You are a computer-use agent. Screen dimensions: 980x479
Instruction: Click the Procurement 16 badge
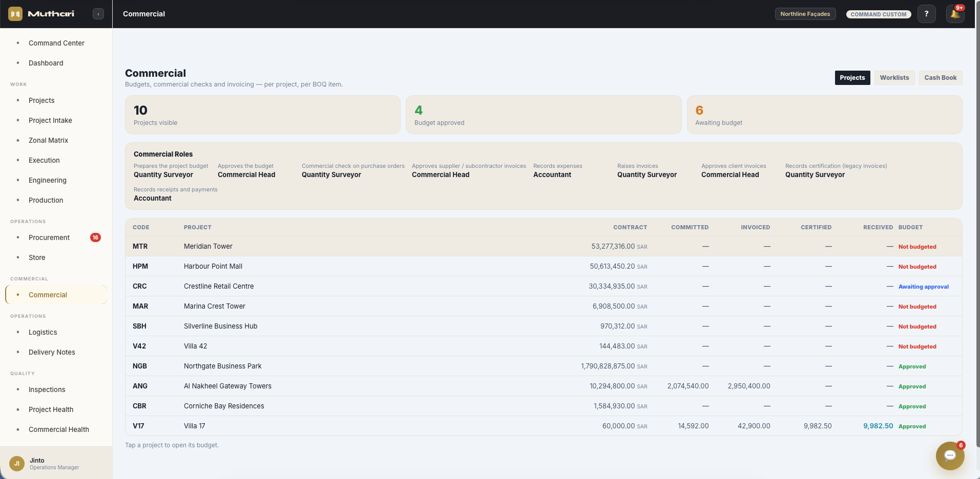pyautogui.click(x=95, y=237)
